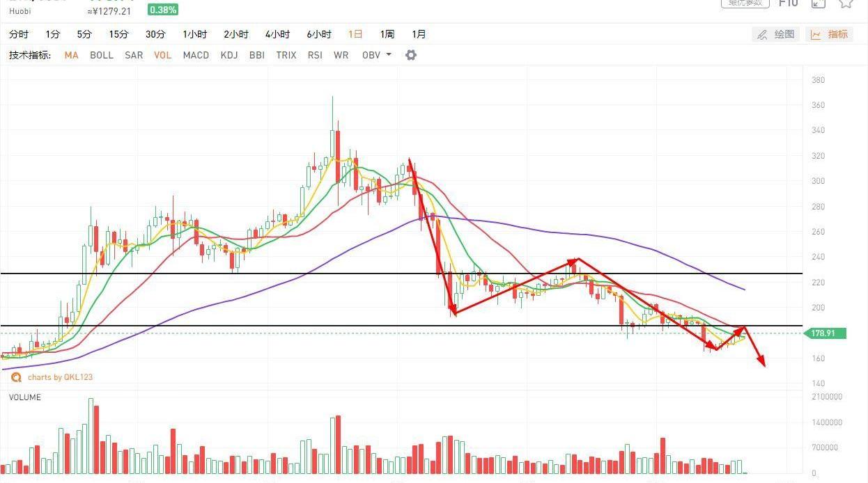
Task: Toggle the MA indicator
Action: coord(71,55)
